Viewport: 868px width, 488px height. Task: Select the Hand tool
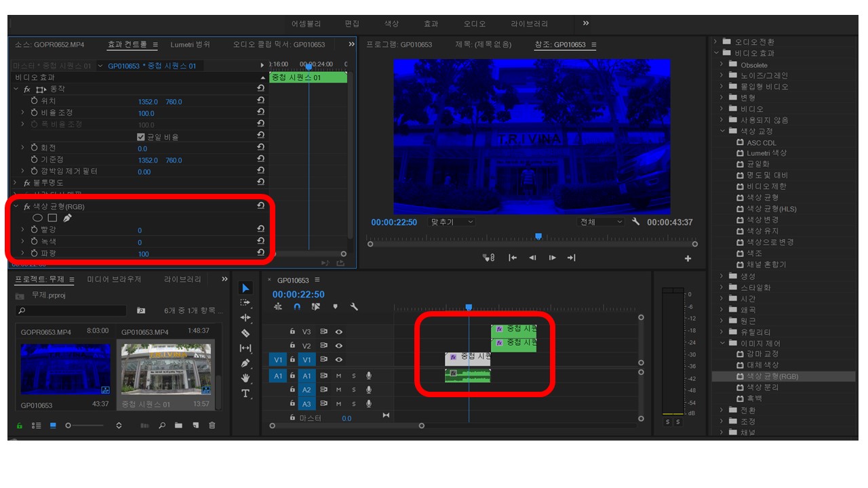click(245, 378)
